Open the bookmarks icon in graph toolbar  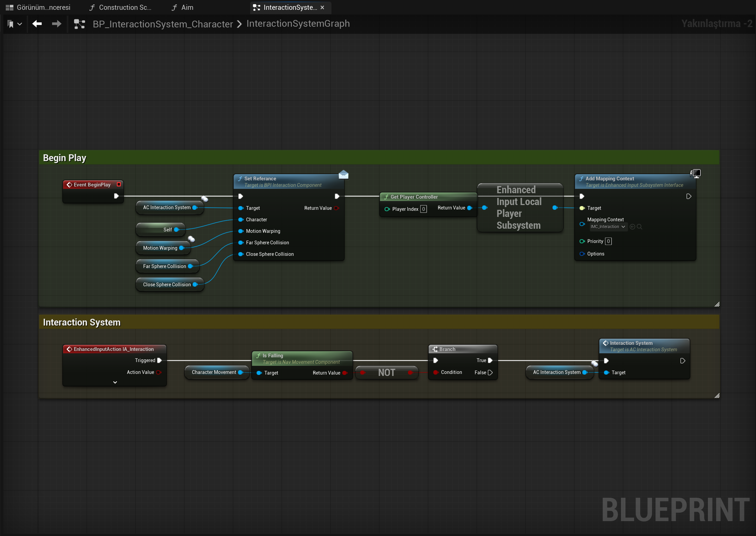pos(10,24)
